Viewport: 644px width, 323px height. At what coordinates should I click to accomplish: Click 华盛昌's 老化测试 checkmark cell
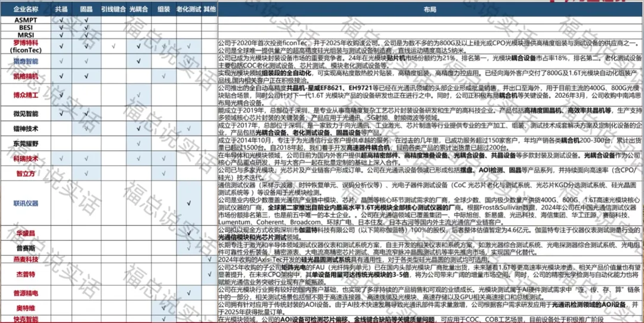coord(188,233)
